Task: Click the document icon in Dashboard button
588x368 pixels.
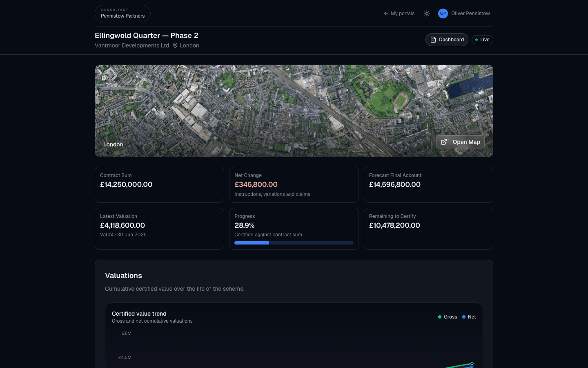Action: (433, 40)
